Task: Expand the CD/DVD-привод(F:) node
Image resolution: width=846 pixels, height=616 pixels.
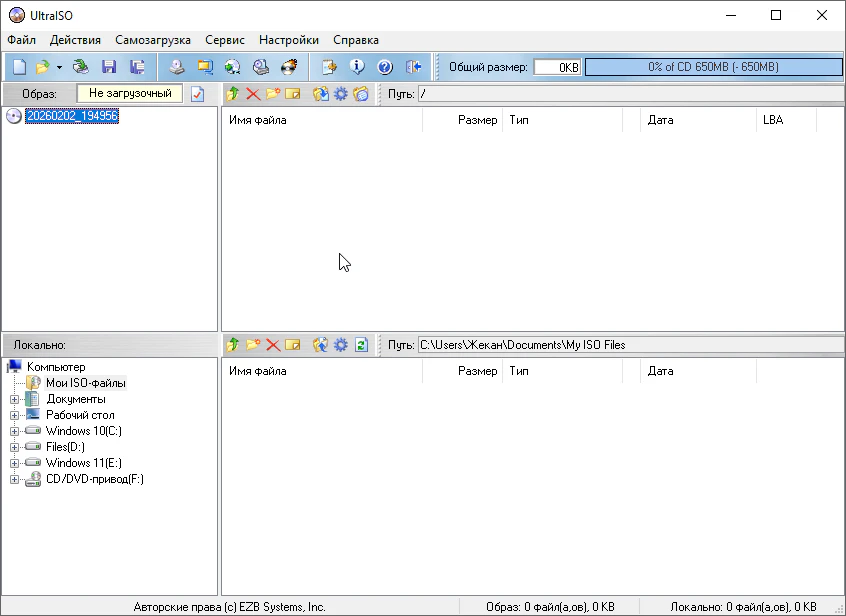Action: (15, 479)
